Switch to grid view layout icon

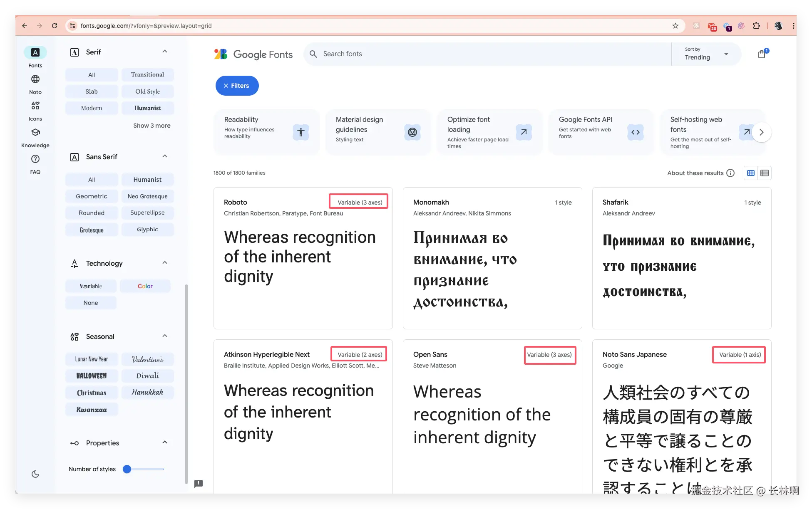coord(751,173)
